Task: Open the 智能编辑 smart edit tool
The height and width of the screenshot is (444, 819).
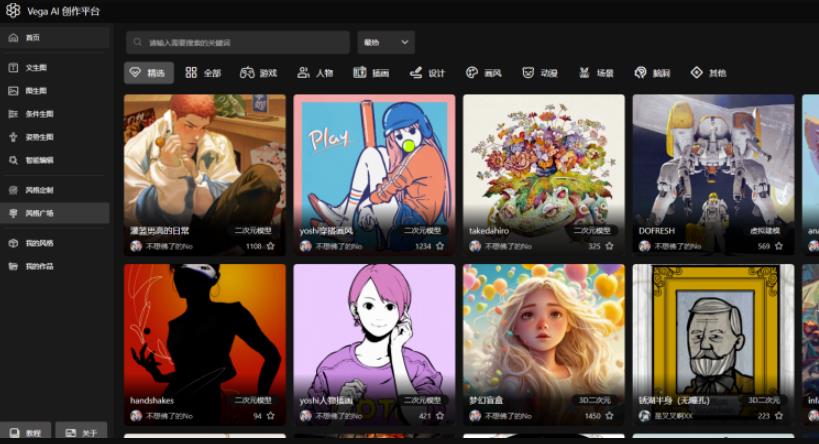Action: click(x=39, y=160)
